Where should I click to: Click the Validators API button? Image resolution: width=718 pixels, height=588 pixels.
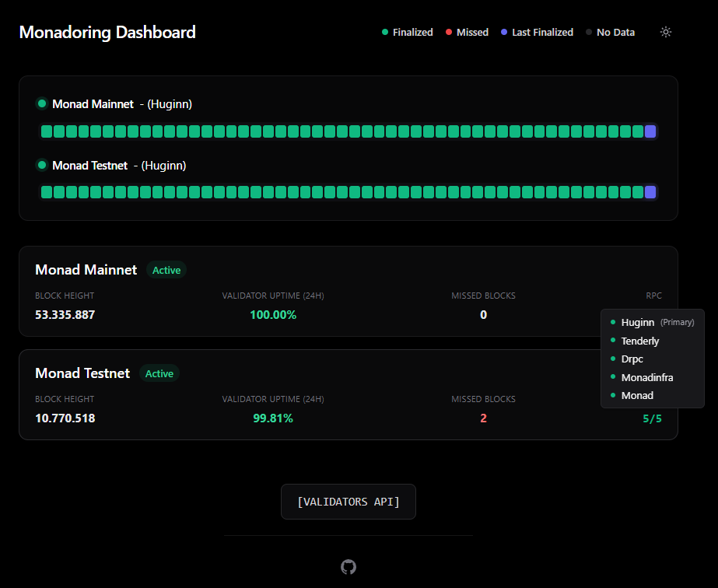pos(348,502)
